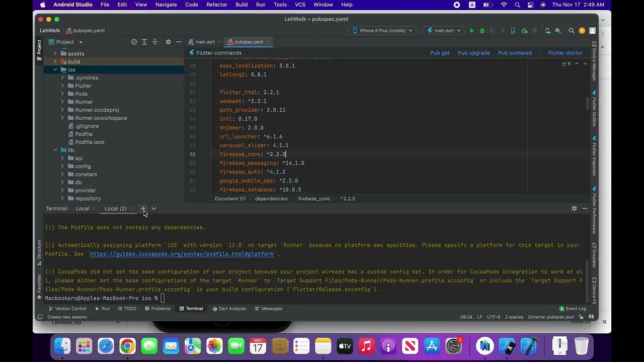644x362 pixels.
Task: Collapse all in Project panel
Action: tap(155, 42)
